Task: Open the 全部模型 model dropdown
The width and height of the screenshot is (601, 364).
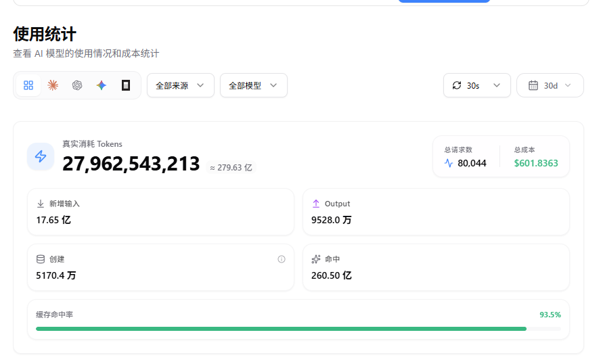Action: click(x=253, y=85)
